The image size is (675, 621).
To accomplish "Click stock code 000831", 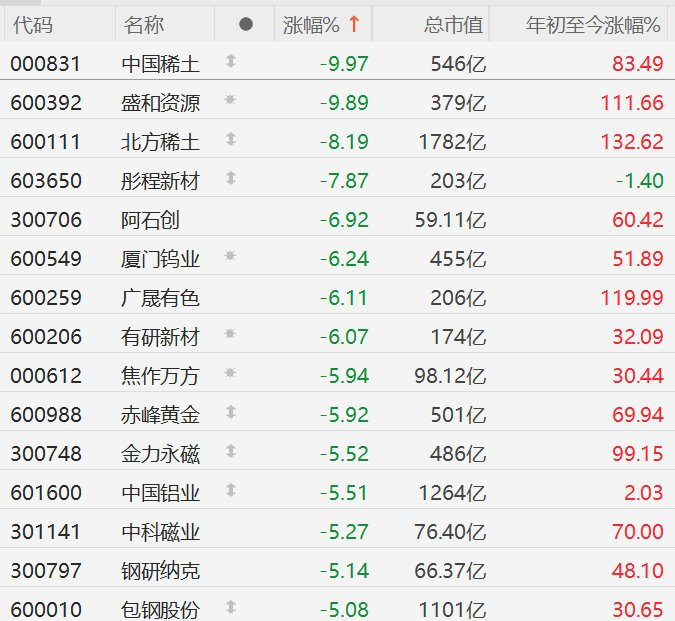I will (46, 65).
